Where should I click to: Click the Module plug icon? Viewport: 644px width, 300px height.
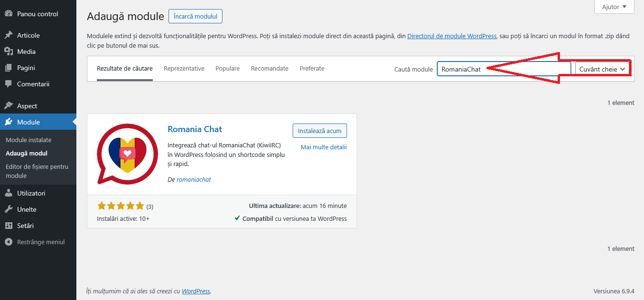pos(8,122)
